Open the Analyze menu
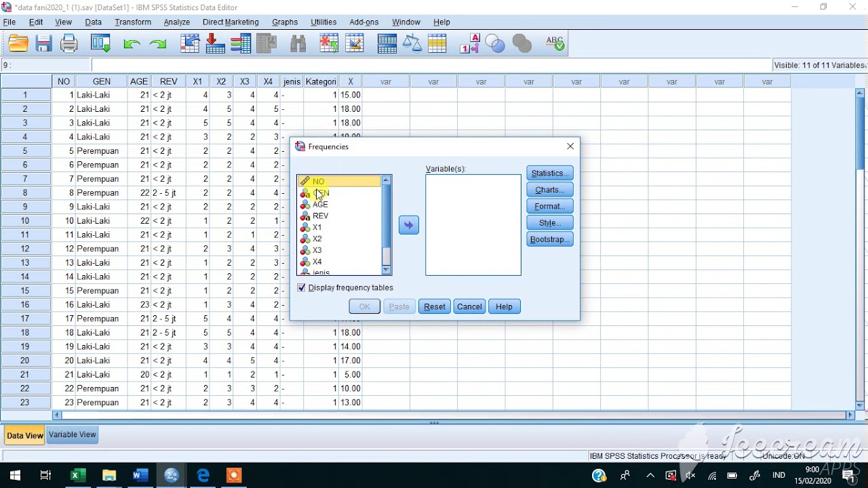The image size is (868, 488). (x=177, y=22)
